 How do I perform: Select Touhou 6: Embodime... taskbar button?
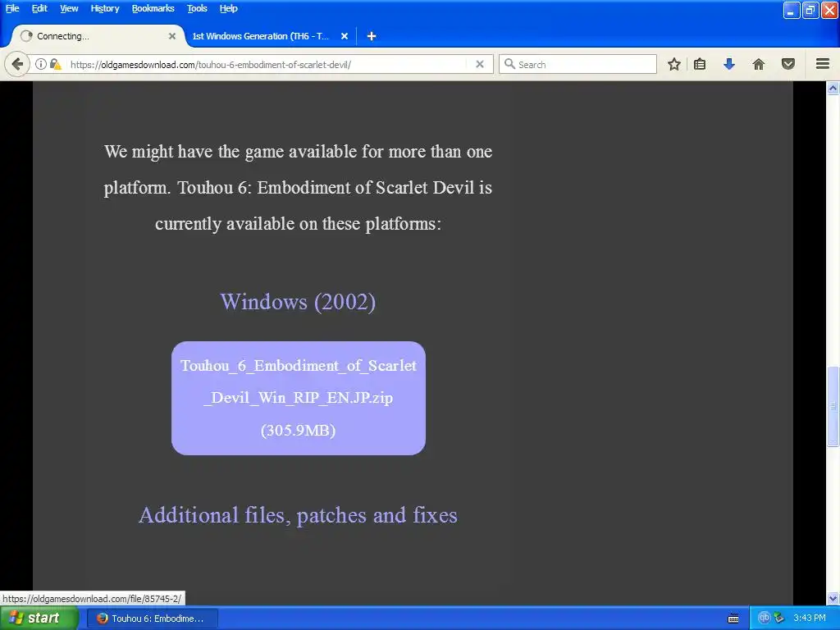coord(153,619)
